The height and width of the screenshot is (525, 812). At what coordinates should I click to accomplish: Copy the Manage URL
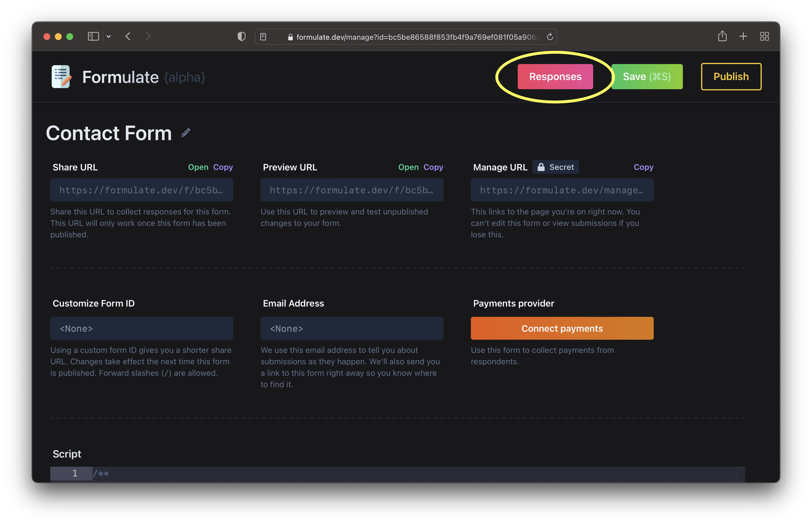click(643, 167)
